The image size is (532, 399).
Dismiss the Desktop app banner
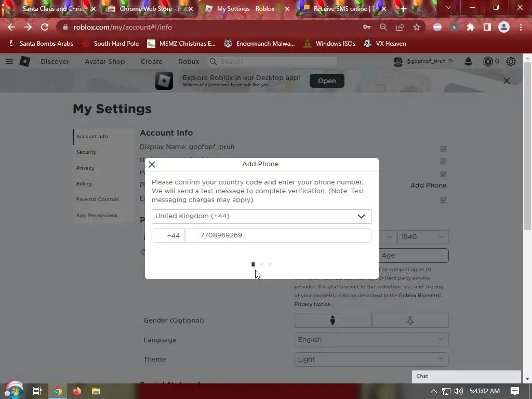507,81
